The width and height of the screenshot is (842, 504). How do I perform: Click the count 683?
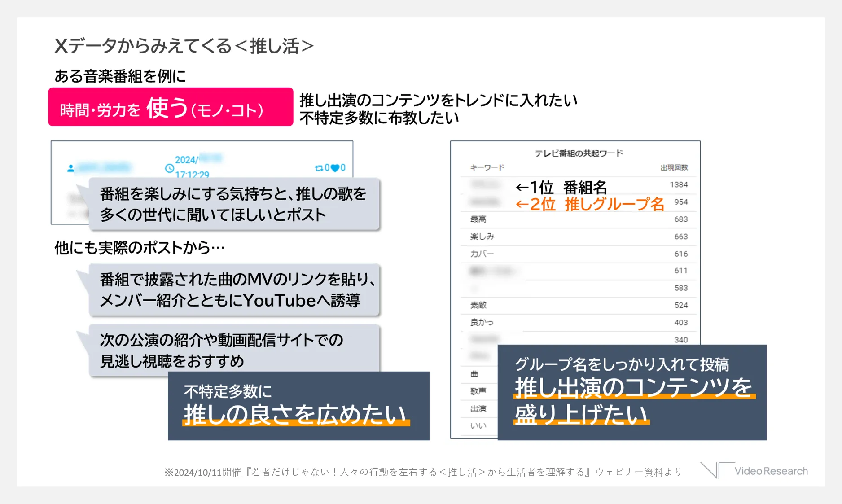(681, 219)
